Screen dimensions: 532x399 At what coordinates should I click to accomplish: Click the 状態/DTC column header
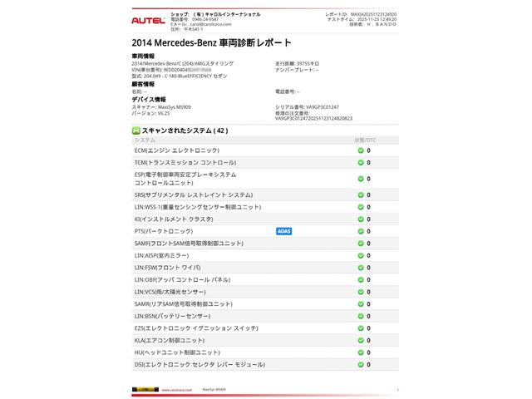coord(366,140)
